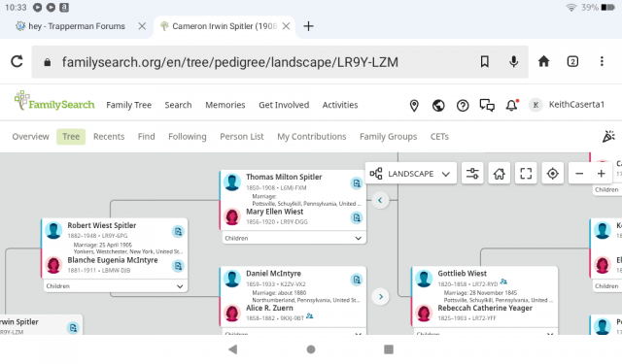Open Thomas Milton Spitler person card
The height and width of the screenshot is (364, 622).
284,177
